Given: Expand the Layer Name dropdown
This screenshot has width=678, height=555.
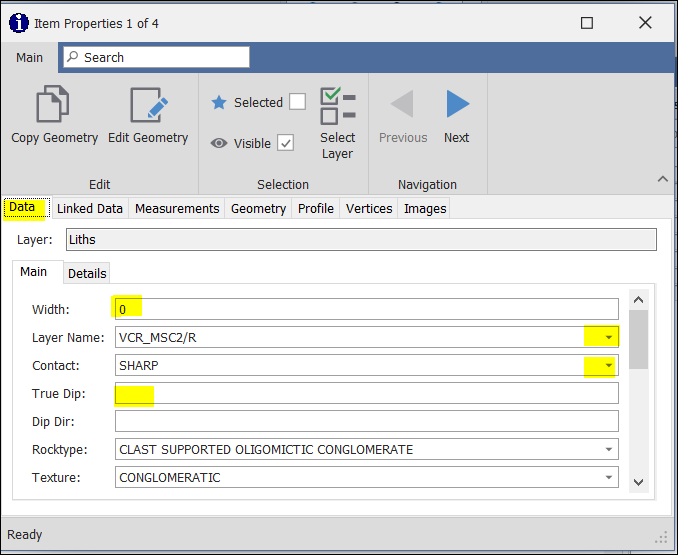Looking at the screenshot, I should point(608,337).
